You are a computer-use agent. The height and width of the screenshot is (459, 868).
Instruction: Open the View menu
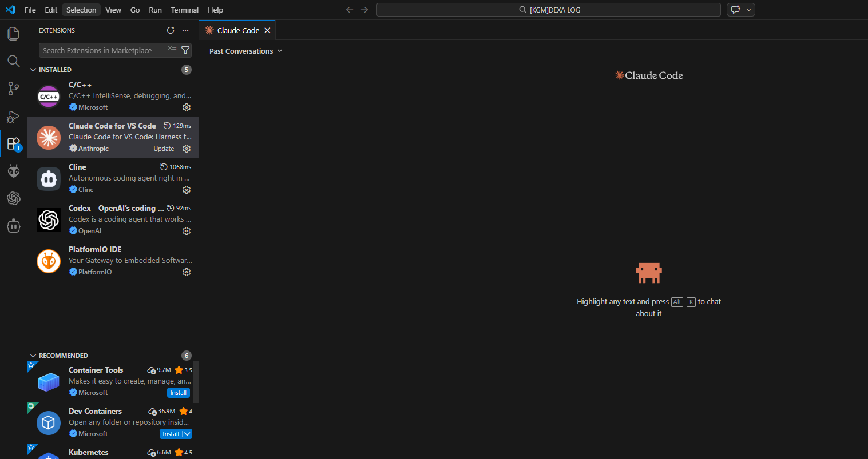coord(113,10)
